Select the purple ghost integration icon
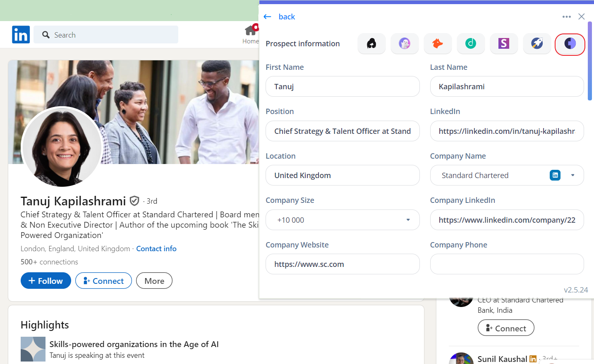This screenshot has width=594, height=364. [405, 43]
